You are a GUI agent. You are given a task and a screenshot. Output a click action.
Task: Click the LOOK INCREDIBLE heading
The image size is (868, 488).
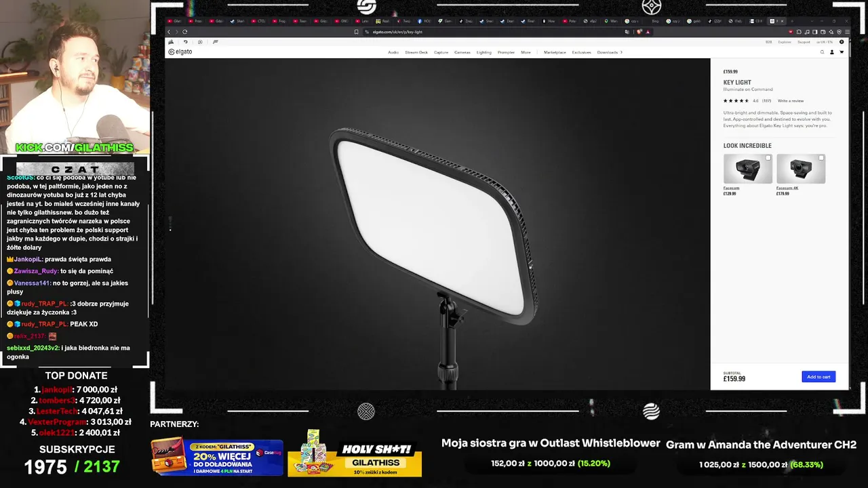[747, 146]
